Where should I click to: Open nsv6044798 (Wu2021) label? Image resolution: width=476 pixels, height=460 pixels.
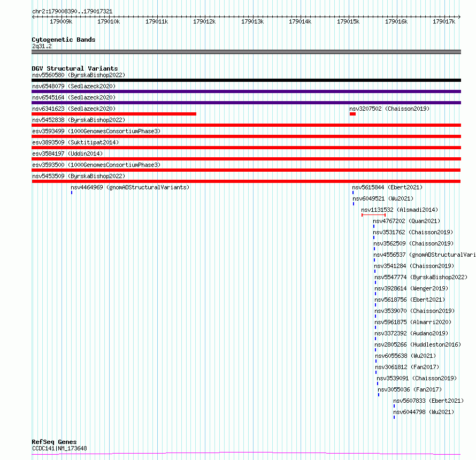(424, 412)
